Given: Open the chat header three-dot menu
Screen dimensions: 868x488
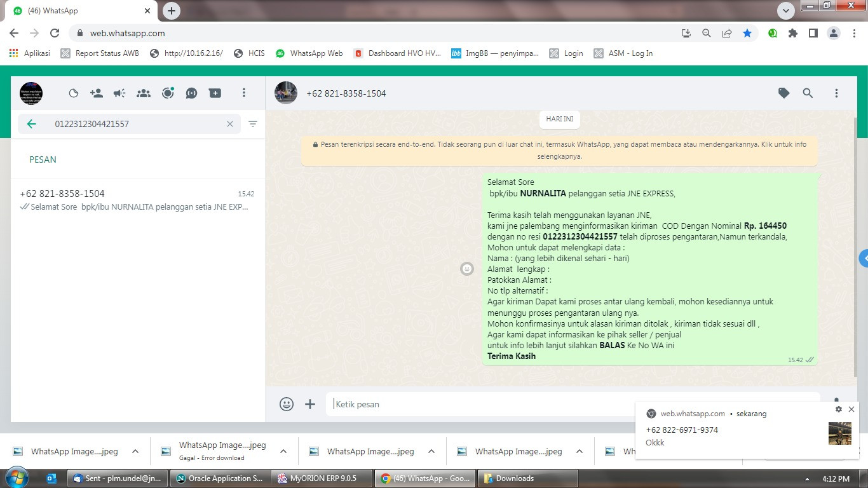Looking at the screenshot, I should point(836,93).
